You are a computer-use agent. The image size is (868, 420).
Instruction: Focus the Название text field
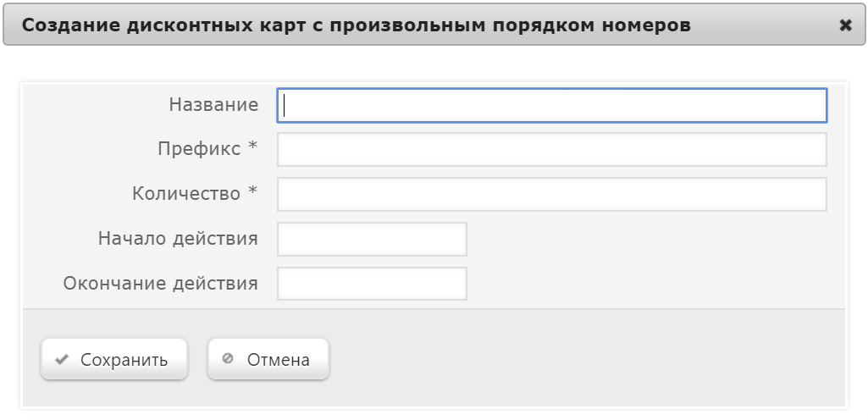click(x=551, y=105)
